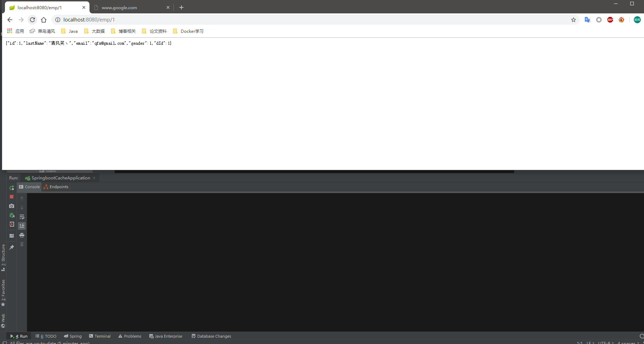This screenshot has width=644, height=344.
Task: Reload the localhost page
Action: pyautogui.click(x=32, y=20)
